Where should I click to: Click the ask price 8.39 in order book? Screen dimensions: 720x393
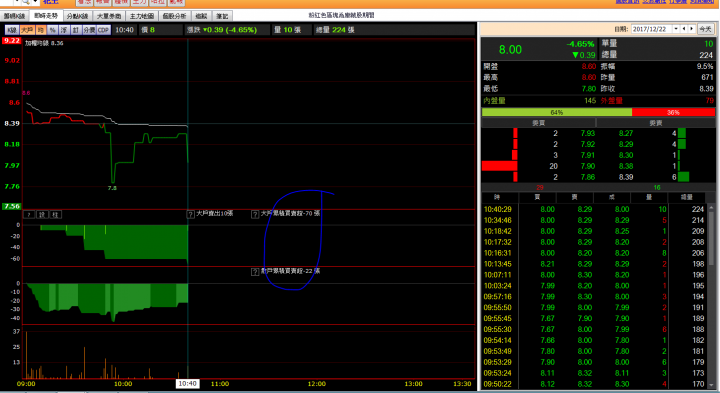[x=625, y=177]
